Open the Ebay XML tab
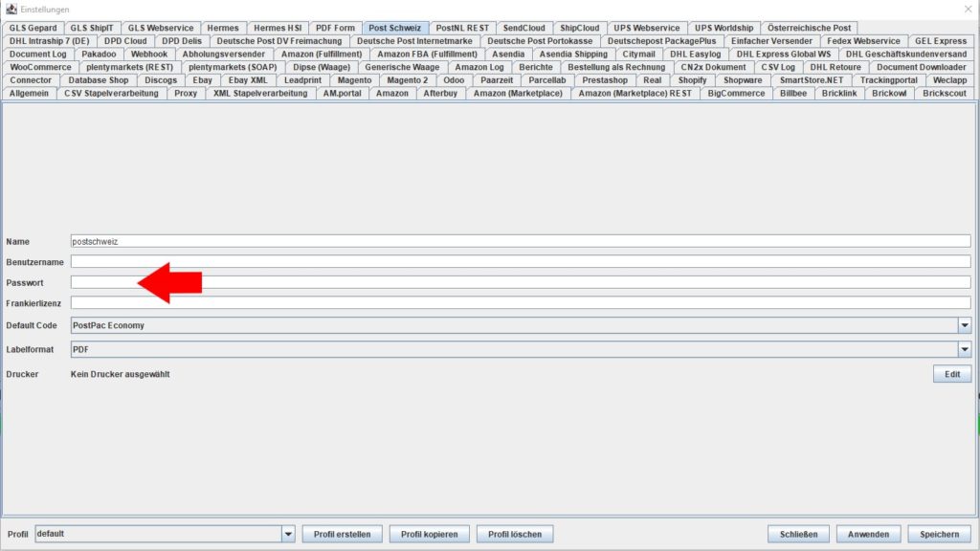Screen dimensions: 980x551 point(248,80)
